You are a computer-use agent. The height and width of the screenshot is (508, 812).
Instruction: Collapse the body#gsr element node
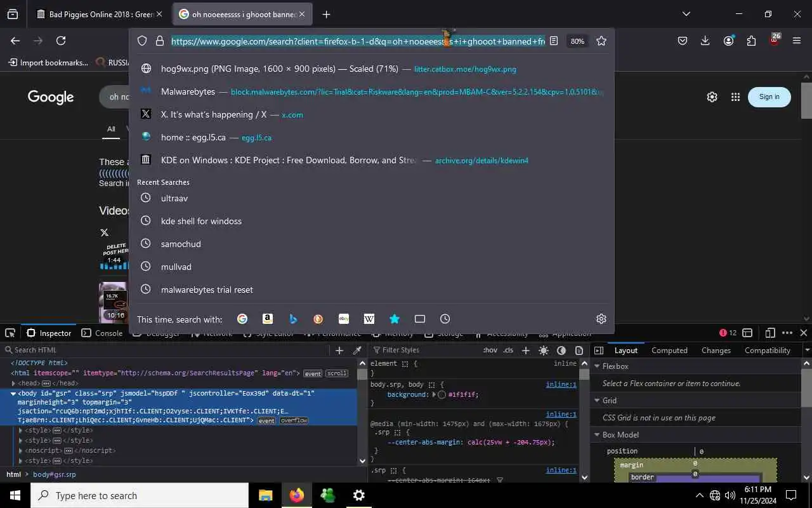click(x=13, y=394)
